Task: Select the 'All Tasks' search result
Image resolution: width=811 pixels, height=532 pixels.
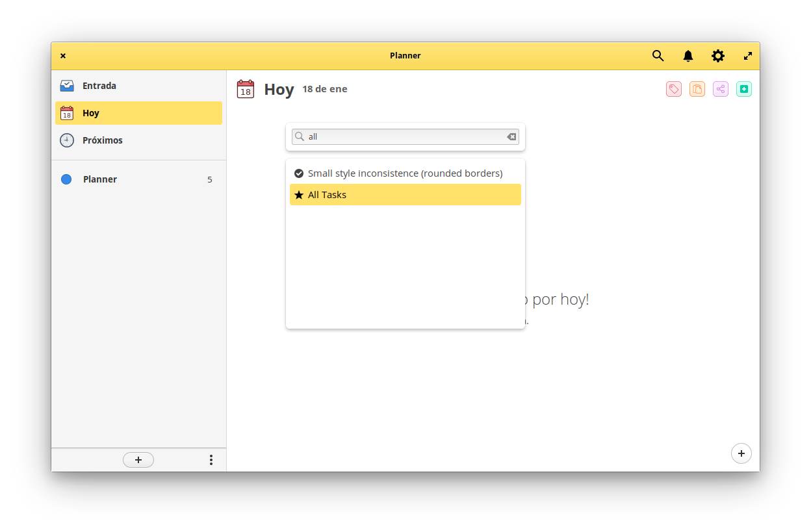Action: click(405, 195)
